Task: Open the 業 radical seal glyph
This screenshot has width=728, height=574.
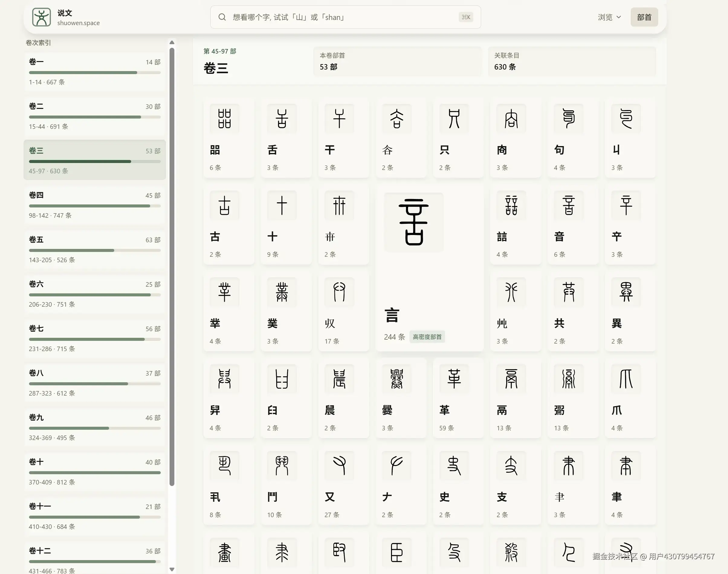Action: coord(282,292)
